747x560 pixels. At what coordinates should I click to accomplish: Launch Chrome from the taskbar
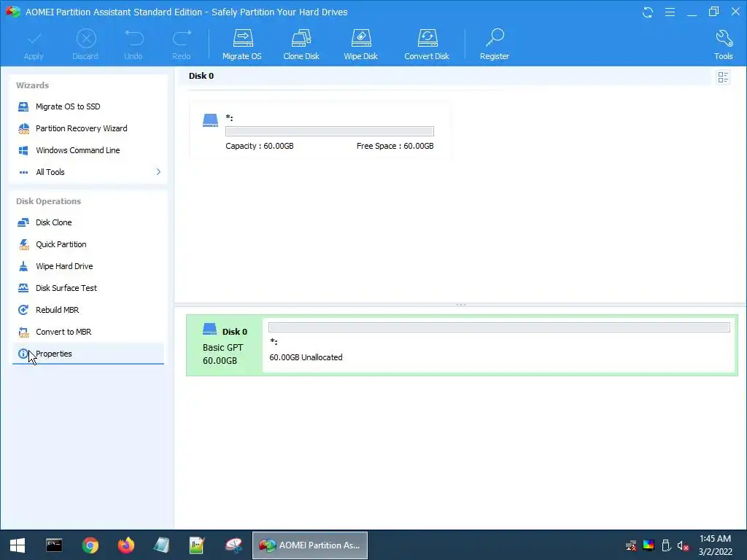(90, 545)
